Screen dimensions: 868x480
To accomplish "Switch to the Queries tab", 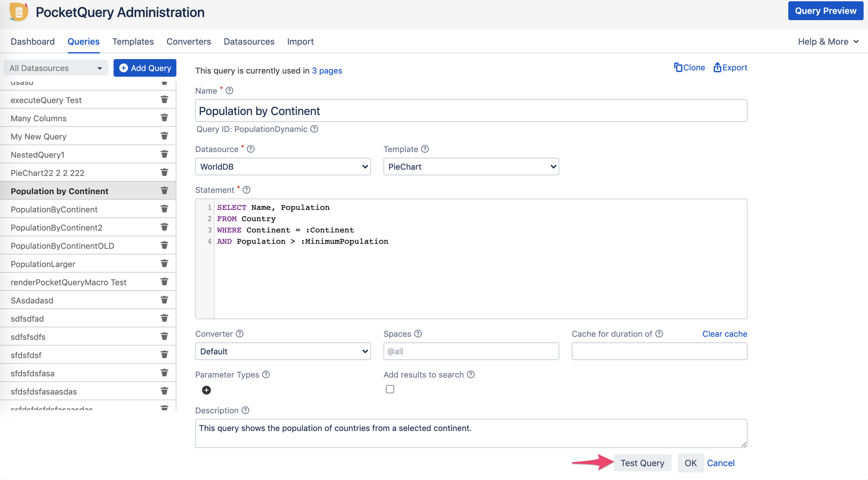I will point(83,42).
